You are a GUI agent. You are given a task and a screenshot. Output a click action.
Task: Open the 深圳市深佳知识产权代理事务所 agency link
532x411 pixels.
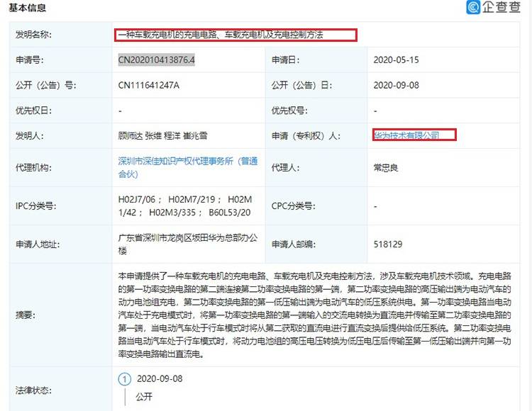188,167
